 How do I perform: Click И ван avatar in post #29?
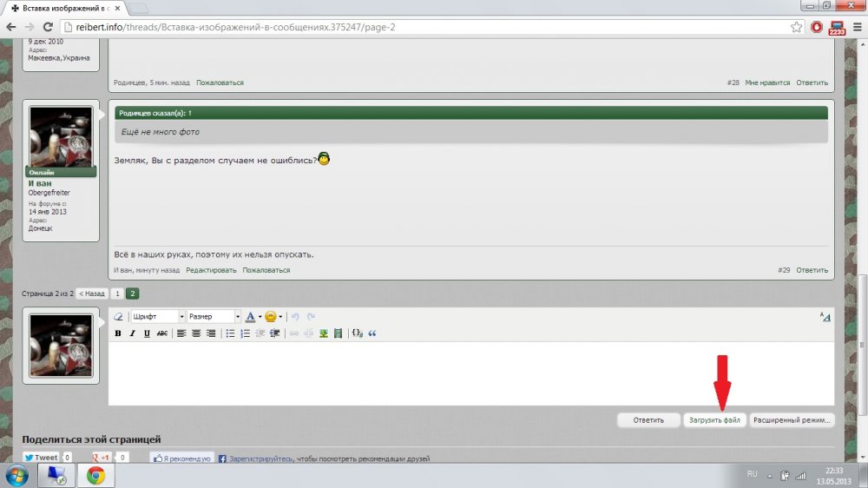[x=61, y=137]
